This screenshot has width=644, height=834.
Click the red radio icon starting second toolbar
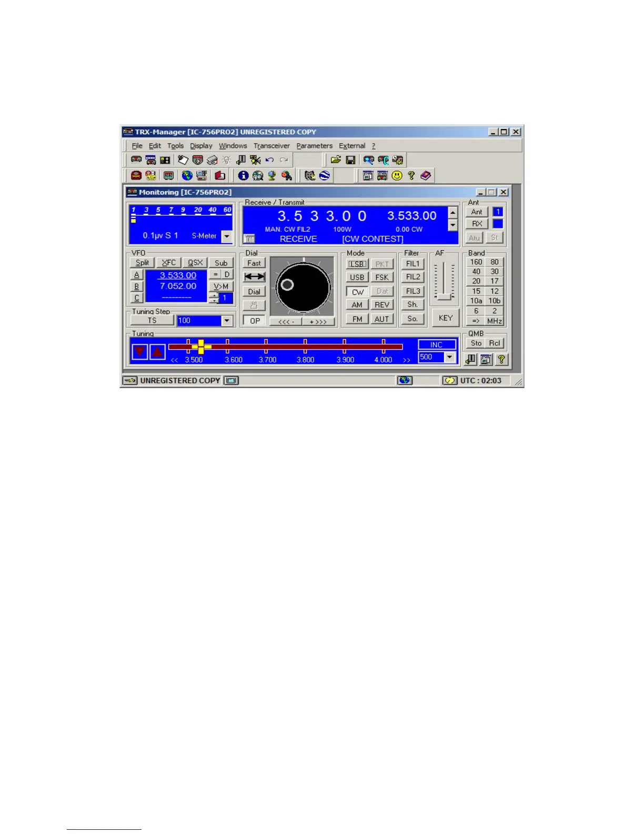(x=136, y=175)
